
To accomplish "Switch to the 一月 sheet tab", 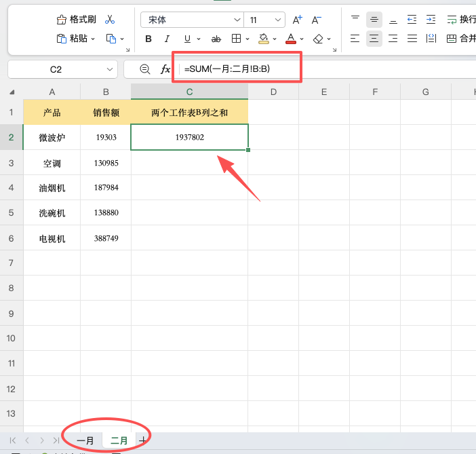I will click(85, 440).
